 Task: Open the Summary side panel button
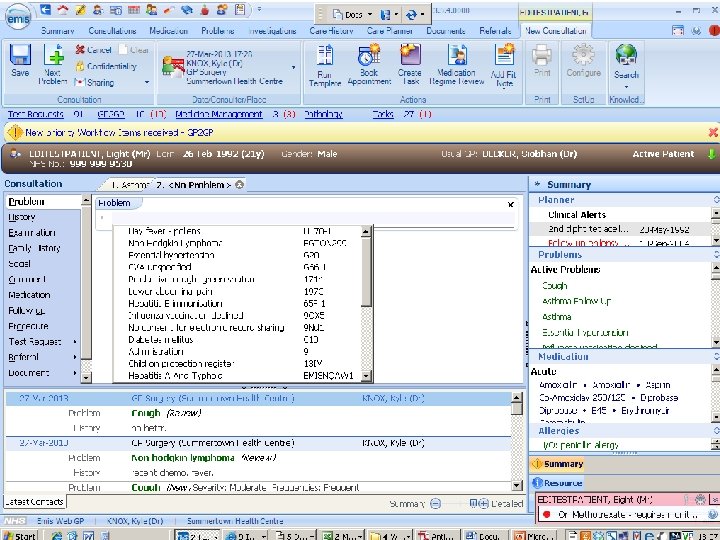coord(558,464)
